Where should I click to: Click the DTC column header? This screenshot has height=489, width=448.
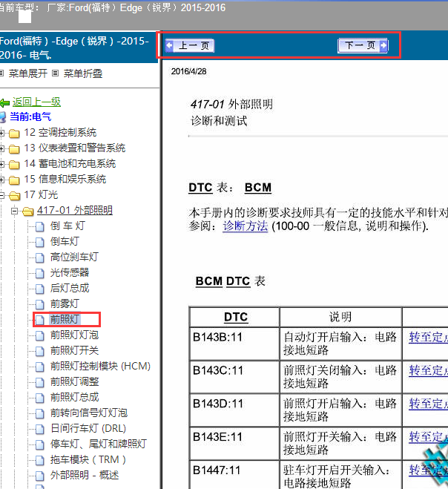coord(236,317)
